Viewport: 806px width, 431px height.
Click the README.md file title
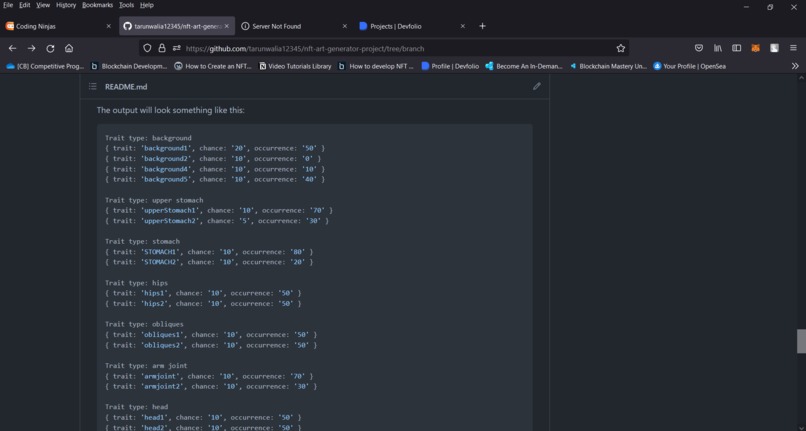point(126,87)
